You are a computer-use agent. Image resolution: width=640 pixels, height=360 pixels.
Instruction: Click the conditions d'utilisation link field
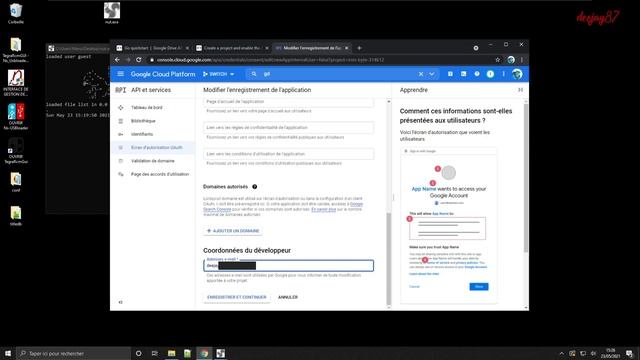coord(288,154)
